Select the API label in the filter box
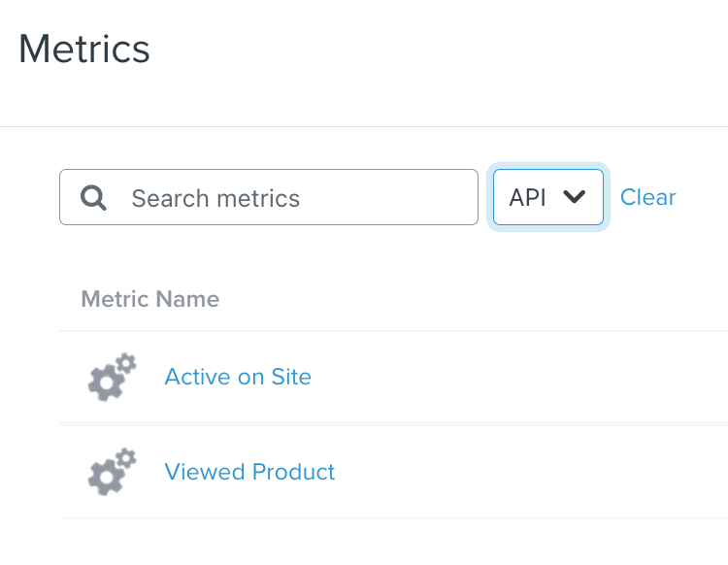The width and height of the screenshot is (728, 565). 528,197
